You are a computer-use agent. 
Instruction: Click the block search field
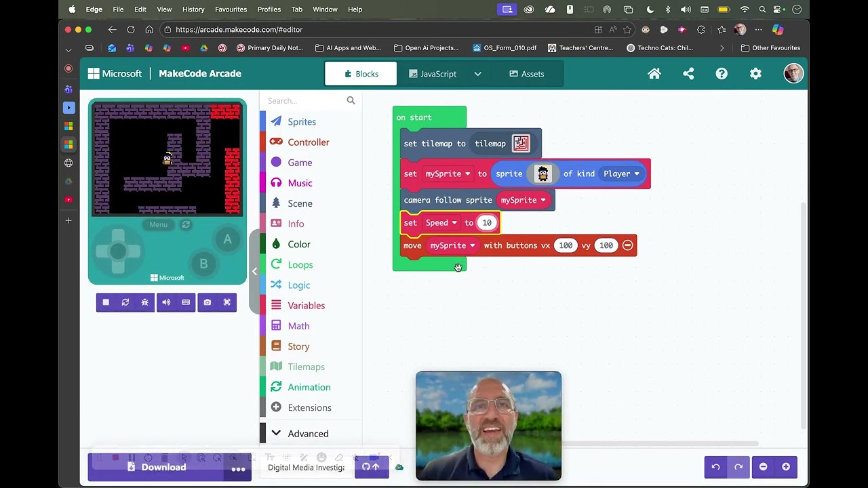[311, 100]
